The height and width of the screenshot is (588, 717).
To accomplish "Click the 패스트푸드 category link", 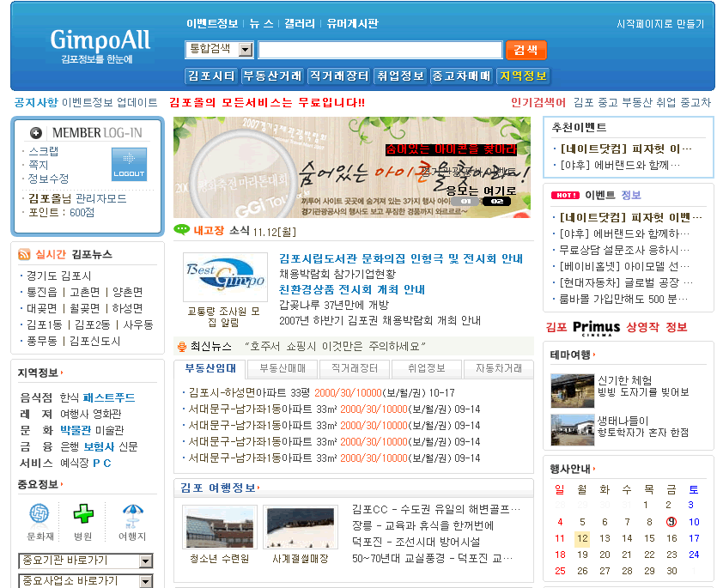I will point(109,397).
